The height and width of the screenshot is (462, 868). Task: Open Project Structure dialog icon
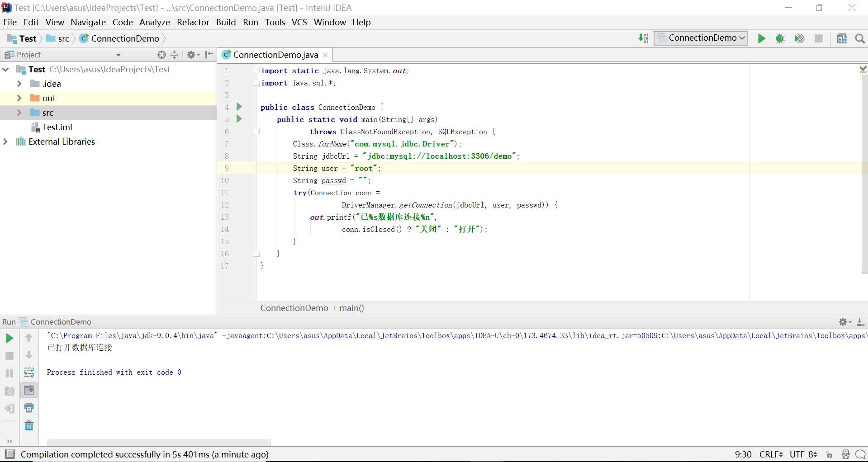tap(841, 38)
